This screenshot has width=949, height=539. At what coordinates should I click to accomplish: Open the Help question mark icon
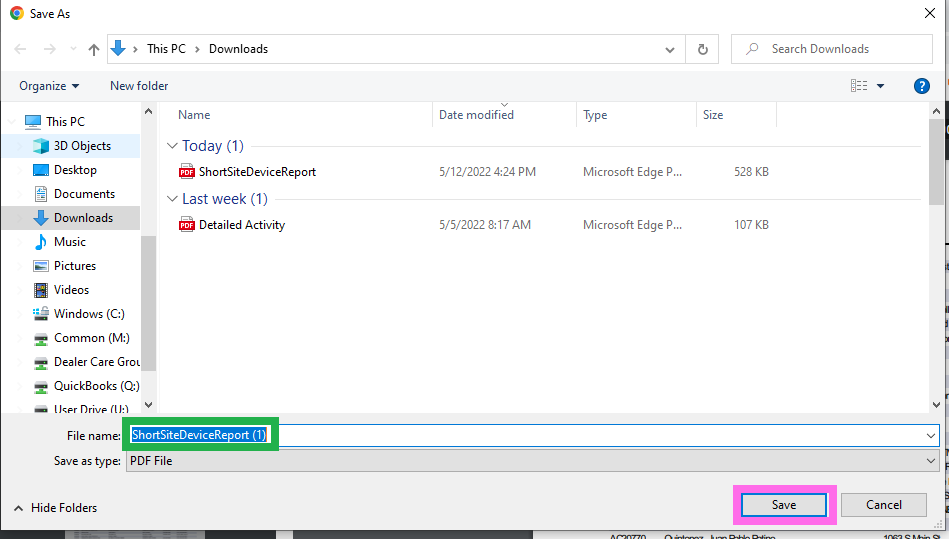pyautogui.click(x=922, y=86)
